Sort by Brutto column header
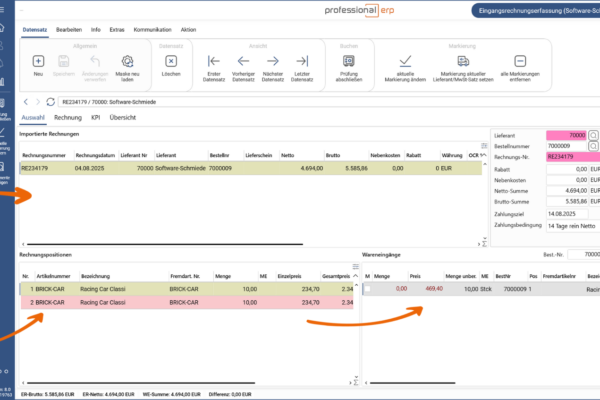600x400 pixels. point(333,155)
